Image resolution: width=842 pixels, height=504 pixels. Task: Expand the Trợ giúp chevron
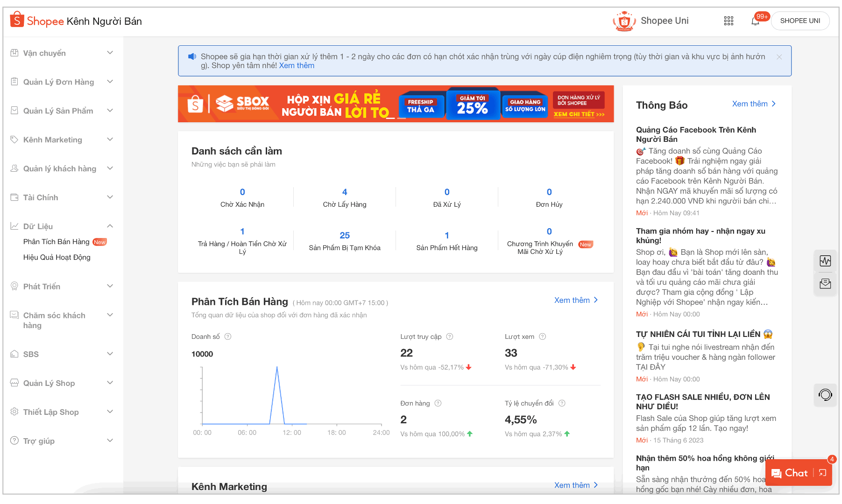click(x=110, y=441)
